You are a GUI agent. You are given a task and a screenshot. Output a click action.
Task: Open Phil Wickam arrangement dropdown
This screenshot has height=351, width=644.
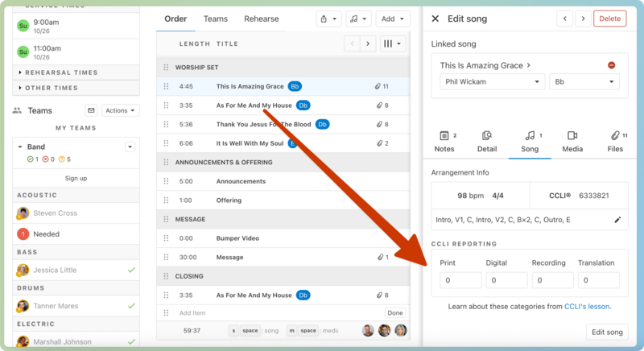point(492,81)
